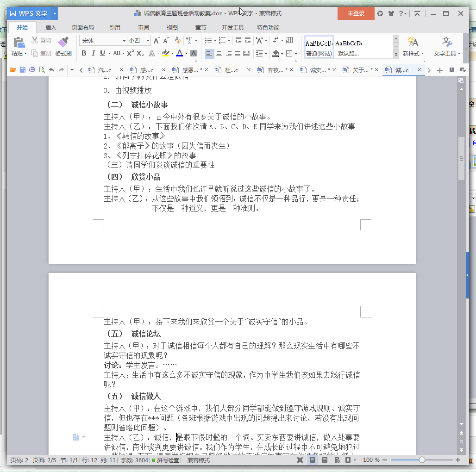Zoom in with the plus button in the status bar
476x472 pixels.
point(458,460)
